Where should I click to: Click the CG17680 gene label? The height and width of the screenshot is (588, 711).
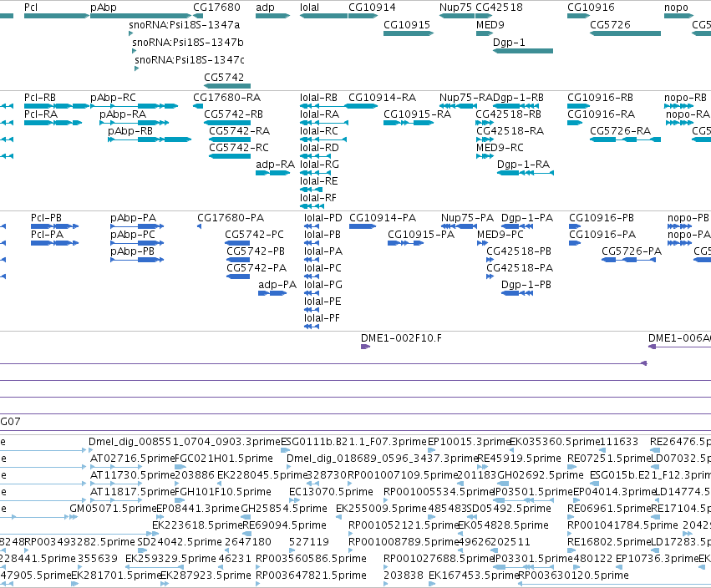[x=216, y=8]
